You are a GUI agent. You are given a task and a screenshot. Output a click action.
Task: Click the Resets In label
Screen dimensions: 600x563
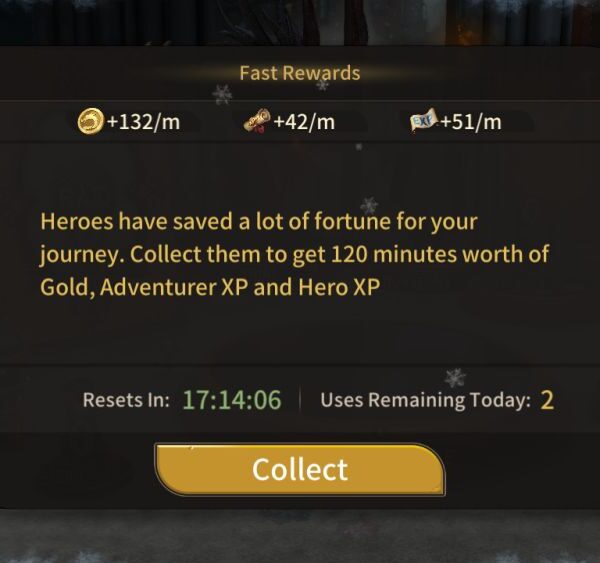(126, 400)
